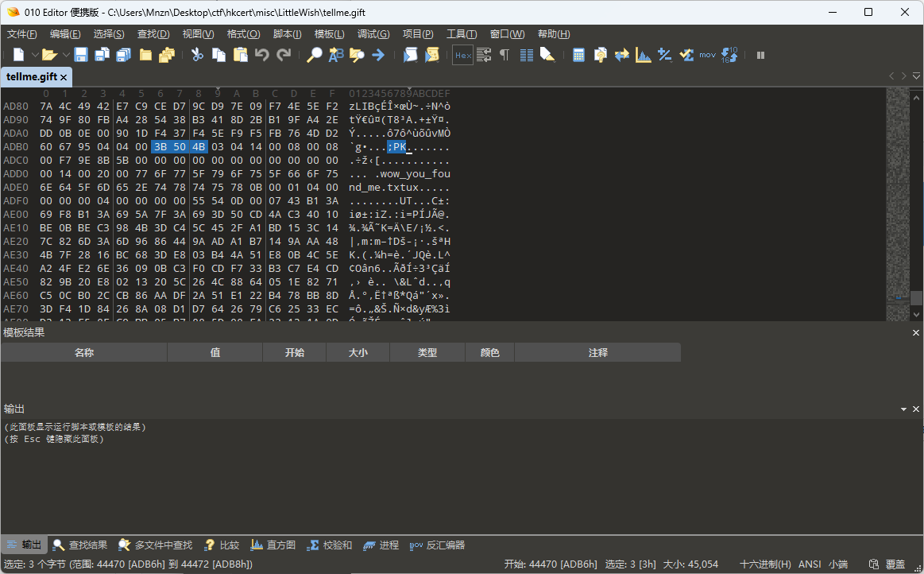Click the Cut scissors icon
The height and width of the screenshot is (574, 924).
(x=197, y=55)
